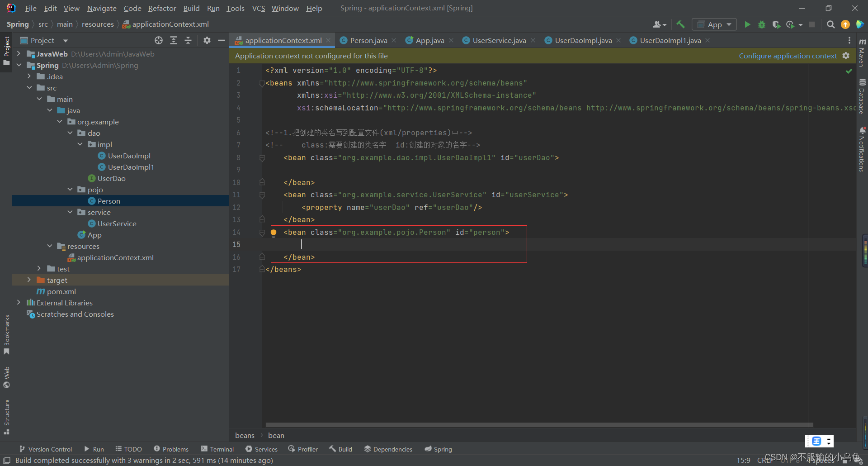Open Search Everywhere magnifier icon
The width and height of the screenshot is (868, 466).
[x=830, y=24]
